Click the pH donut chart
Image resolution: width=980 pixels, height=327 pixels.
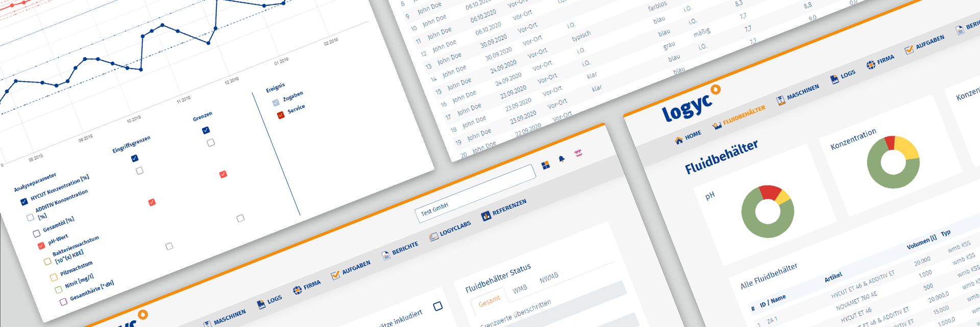768,212
